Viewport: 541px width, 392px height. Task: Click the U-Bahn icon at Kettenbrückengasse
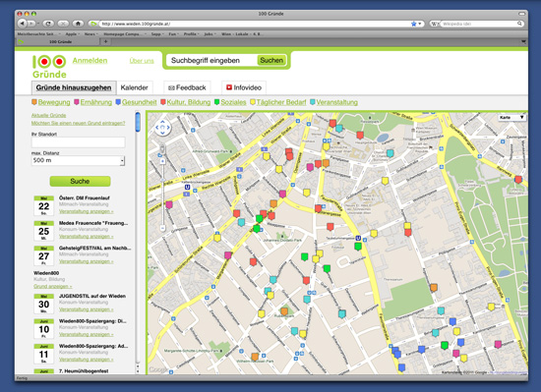coord(187,187)
